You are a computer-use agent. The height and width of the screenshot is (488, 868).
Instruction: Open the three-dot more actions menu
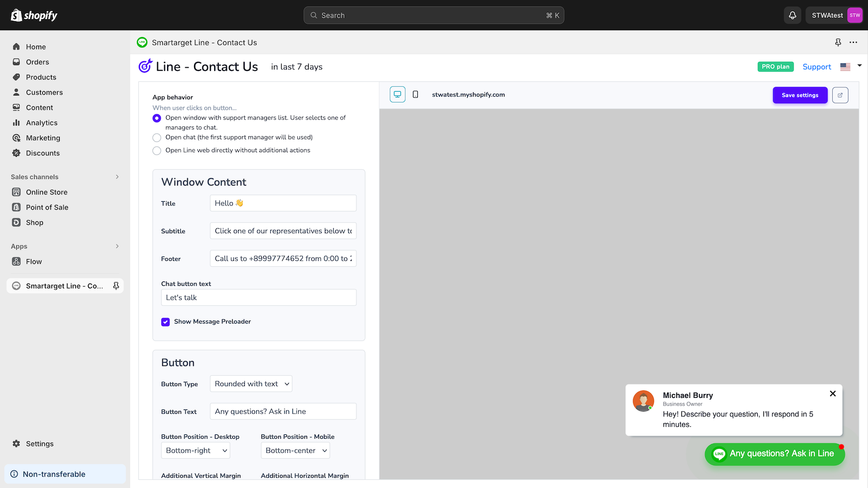[853, 42]
